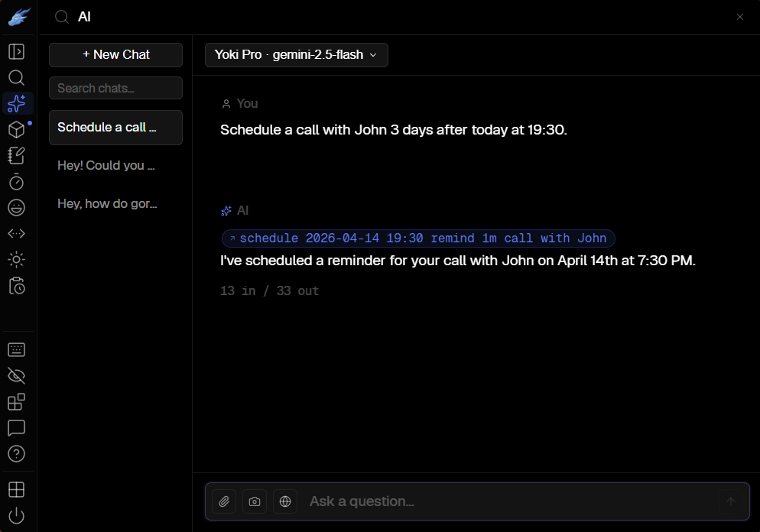Image resolution: width=760 pixels, height=532 pixels.
Task: Open the help question mark icon
Action: pyautogui.click(x=17, y=453)
